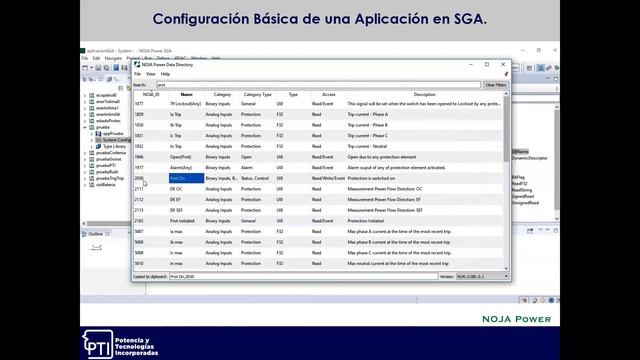Click the blue perspective icon in SGA top-right toolbar
This screenshot has height=360, width=640.
click(x=540, y=68)
